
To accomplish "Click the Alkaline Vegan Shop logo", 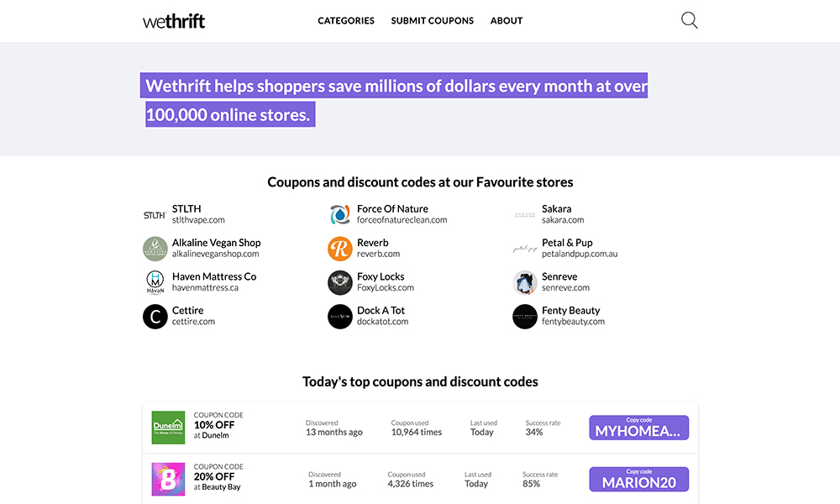I will pos(155,249).
